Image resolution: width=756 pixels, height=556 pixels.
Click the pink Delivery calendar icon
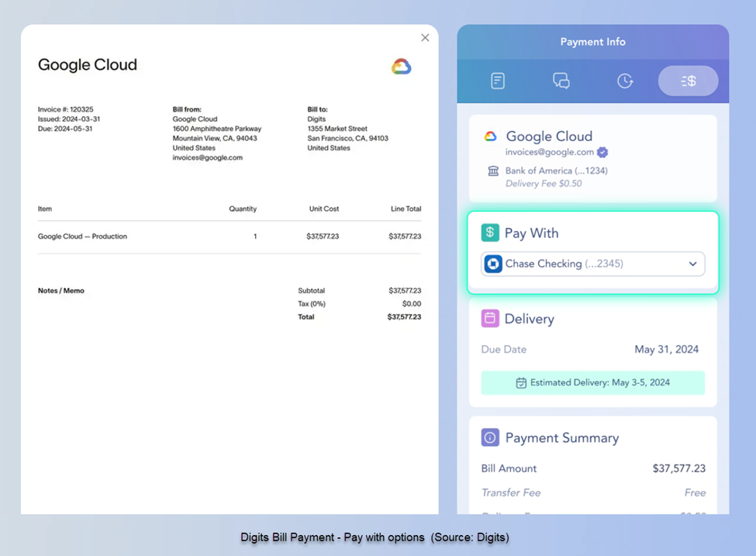[x=490, y=318]
